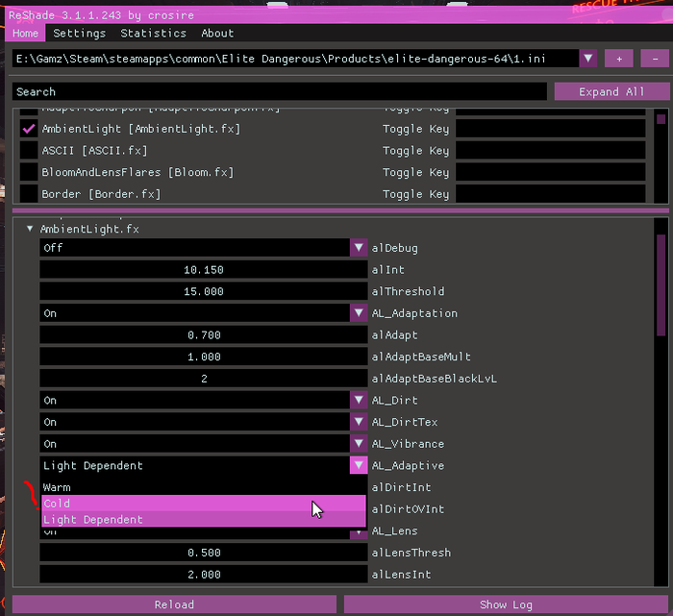673x616 pixels.
Task: Open the AL_Adaptation dropdown
Action: tap(359, 313)
